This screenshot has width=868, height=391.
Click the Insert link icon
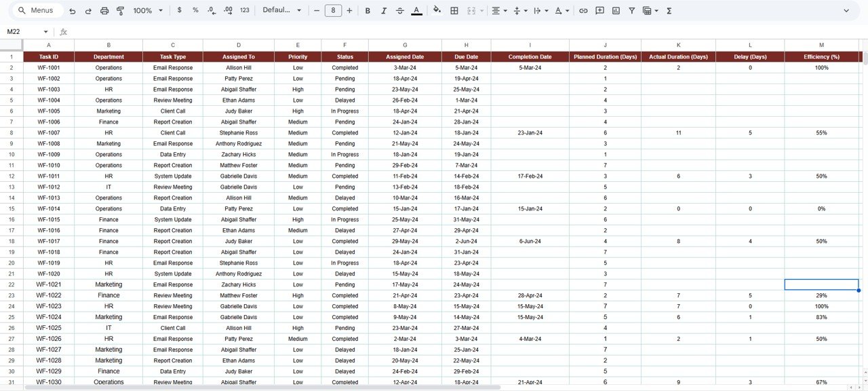click(x=583, y=11)
